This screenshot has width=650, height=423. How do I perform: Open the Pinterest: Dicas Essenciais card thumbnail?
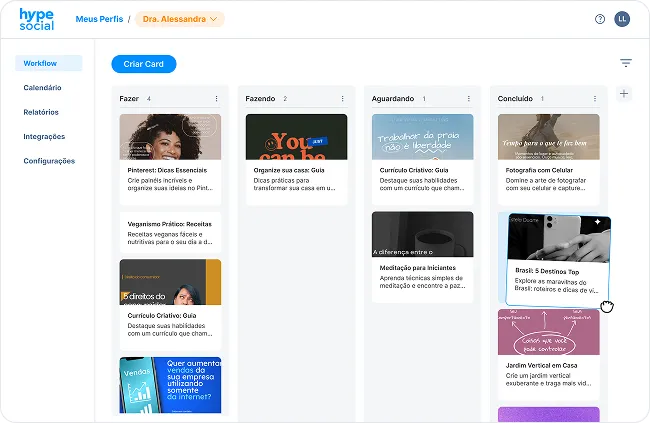click(x=170, y=137)
